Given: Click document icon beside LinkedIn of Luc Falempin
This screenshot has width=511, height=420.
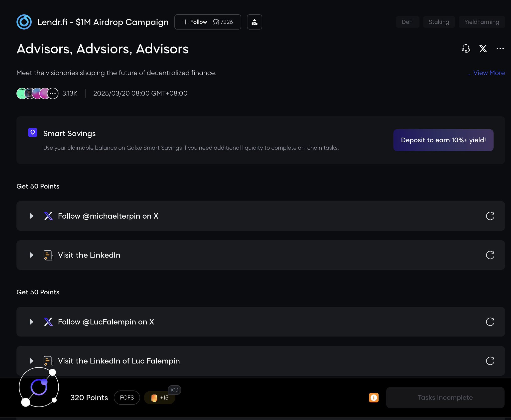Looking at the screenshot, I should point(48,361).
